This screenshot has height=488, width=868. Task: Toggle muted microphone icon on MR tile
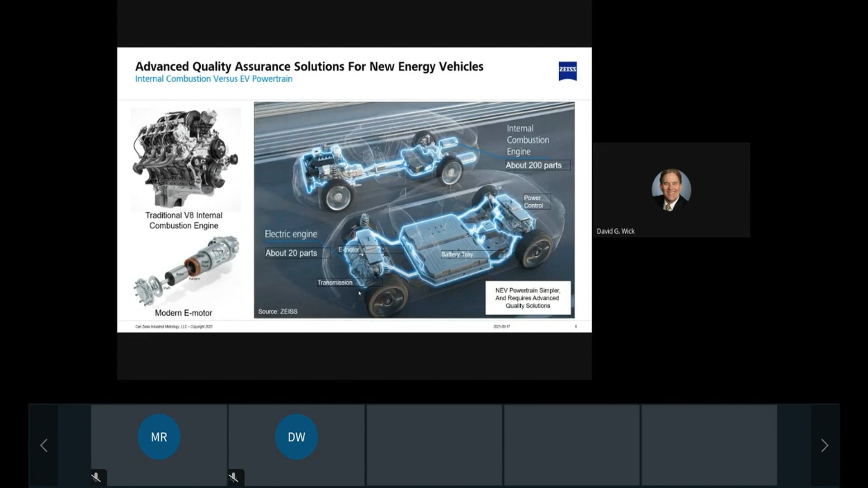pyautogui.click(x=96, y=477)
